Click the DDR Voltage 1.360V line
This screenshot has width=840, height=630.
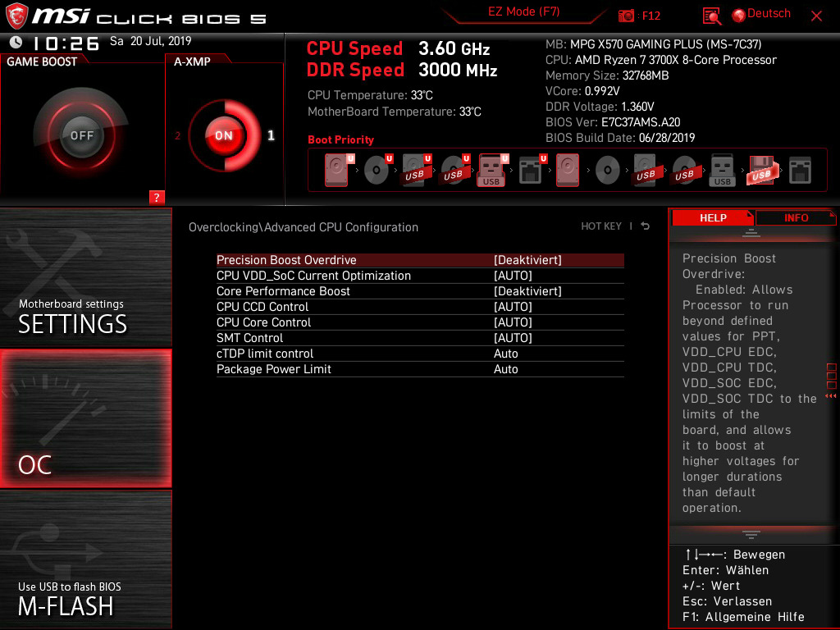(x=600, y=107)
